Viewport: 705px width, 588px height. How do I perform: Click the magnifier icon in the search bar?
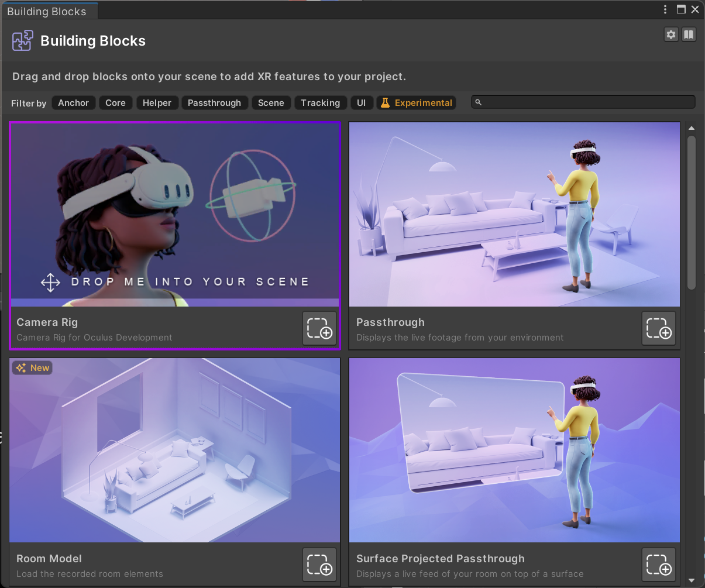[x=479, y=102]
